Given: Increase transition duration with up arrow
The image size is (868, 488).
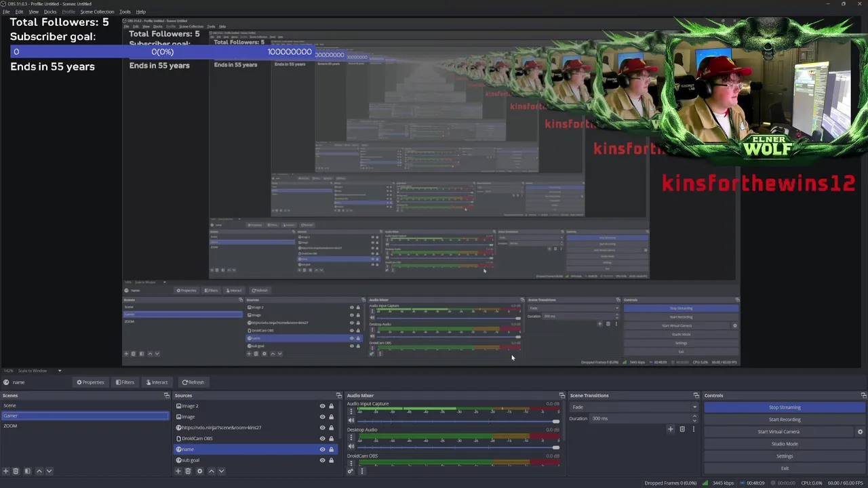Looking at the screenshot, I should [695, 416].
